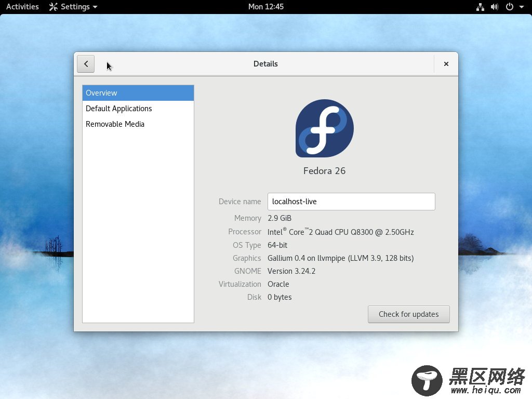532x399 pixels.
Task: Go back using the arrow button in Details
Action: click(86, 64)
